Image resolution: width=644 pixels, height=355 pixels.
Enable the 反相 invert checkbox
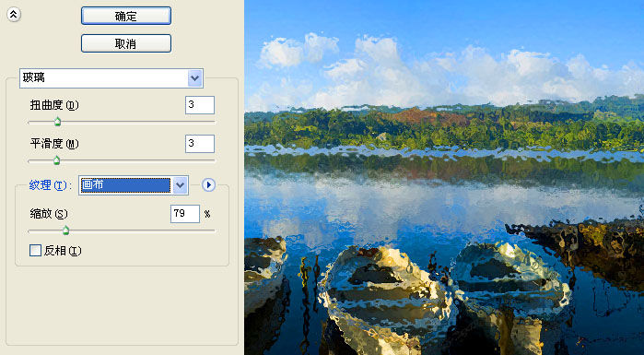pyautogui.click(x=35, y=250)
